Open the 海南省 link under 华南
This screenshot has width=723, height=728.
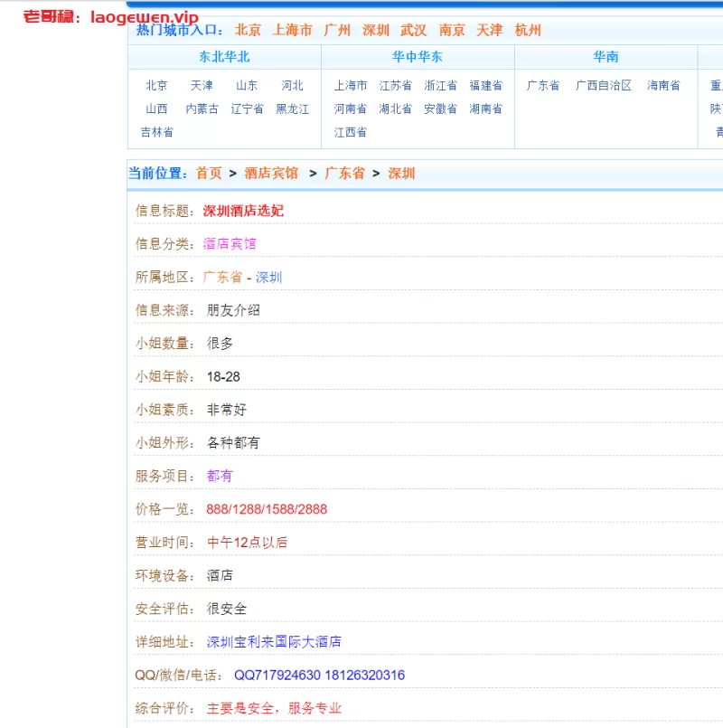(x=663, y=86)
